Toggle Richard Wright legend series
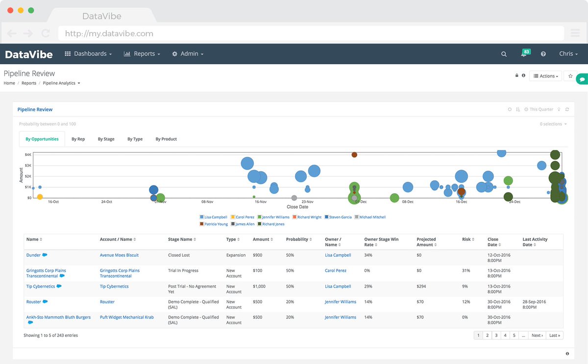The width and height of the screenshot is (588, 364). tap(307, 217)
